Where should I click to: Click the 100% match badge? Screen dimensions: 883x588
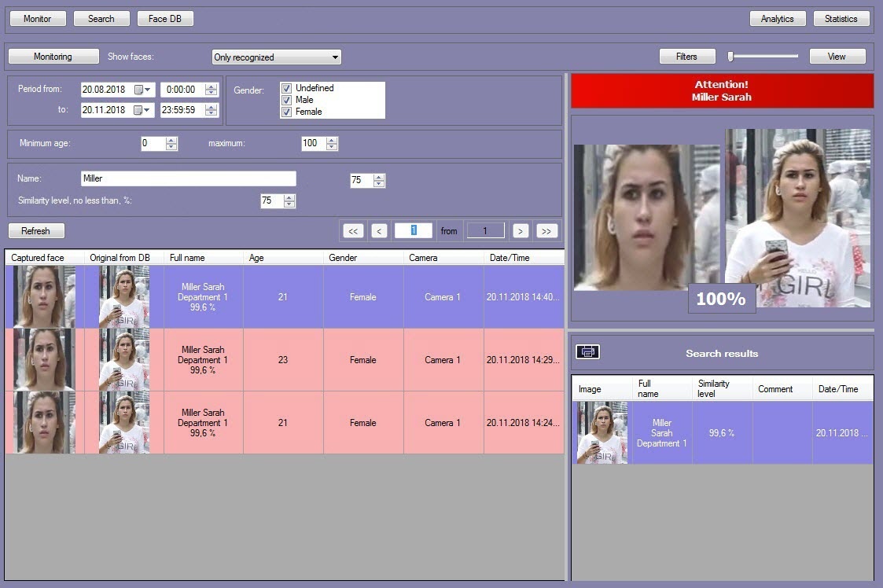tap(721, 299)
